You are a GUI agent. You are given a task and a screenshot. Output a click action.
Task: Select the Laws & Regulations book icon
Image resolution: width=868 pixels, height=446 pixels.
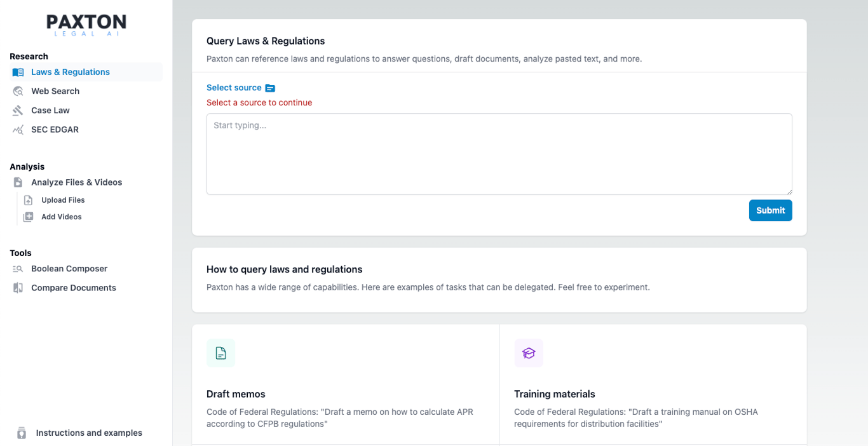(x=17, y=72)
